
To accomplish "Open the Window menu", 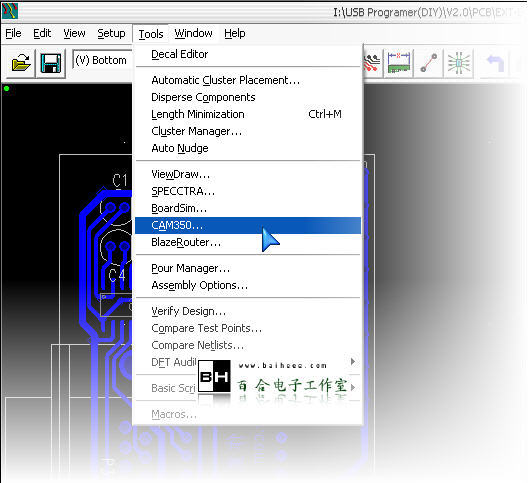I will (193, 33).
